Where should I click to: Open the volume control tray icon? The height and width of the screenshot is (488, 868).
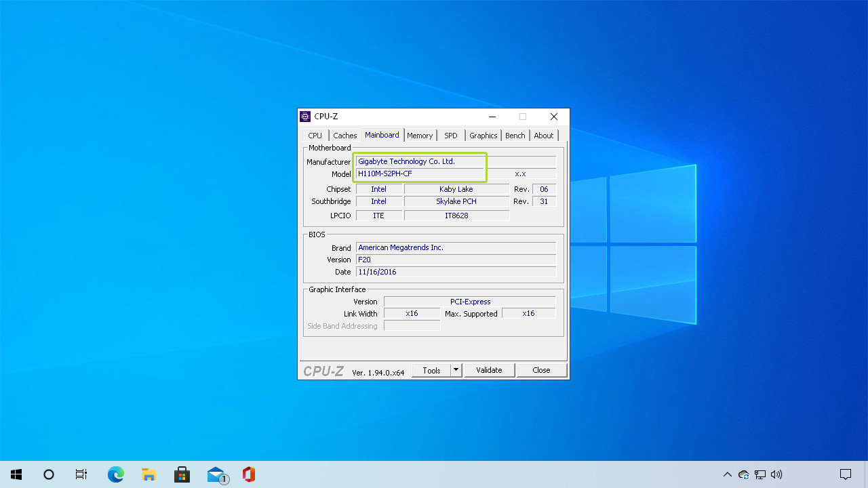776,474
